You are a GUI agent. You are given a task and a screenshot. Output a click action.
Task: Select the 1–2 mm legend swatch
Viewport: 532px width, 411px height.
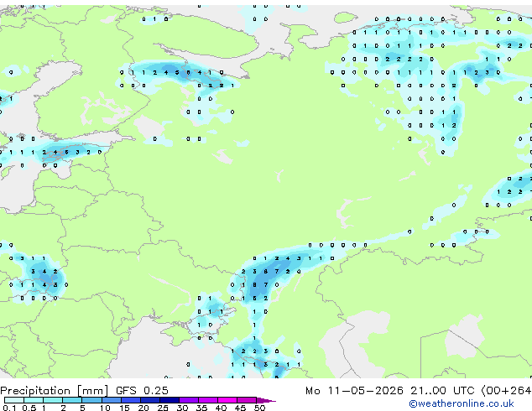[53, 400]
